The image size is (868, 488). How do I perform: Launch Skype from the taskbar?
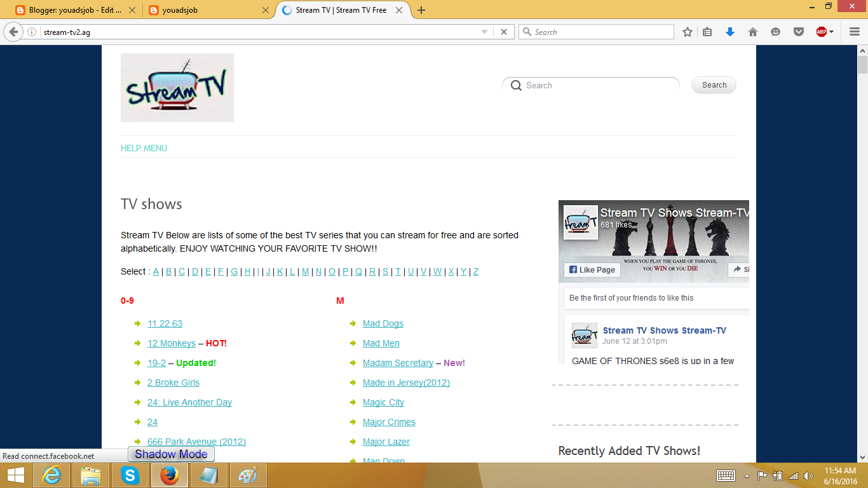130,475
